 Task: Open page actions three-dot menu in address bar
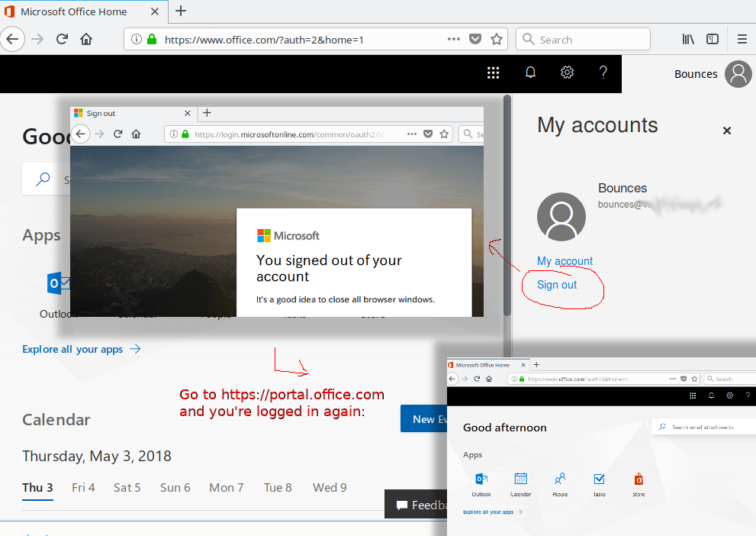pyautogui.click(x=454, y=39)
